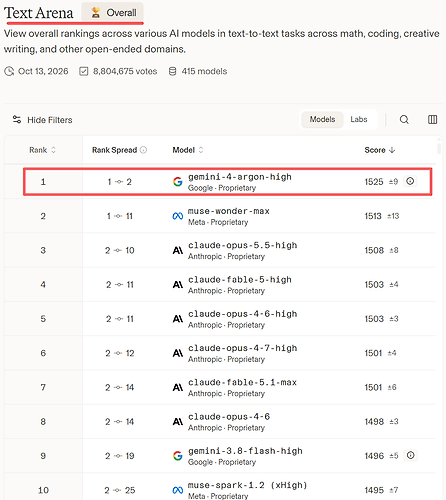Open the claude-fable-5-high model name

240,280
